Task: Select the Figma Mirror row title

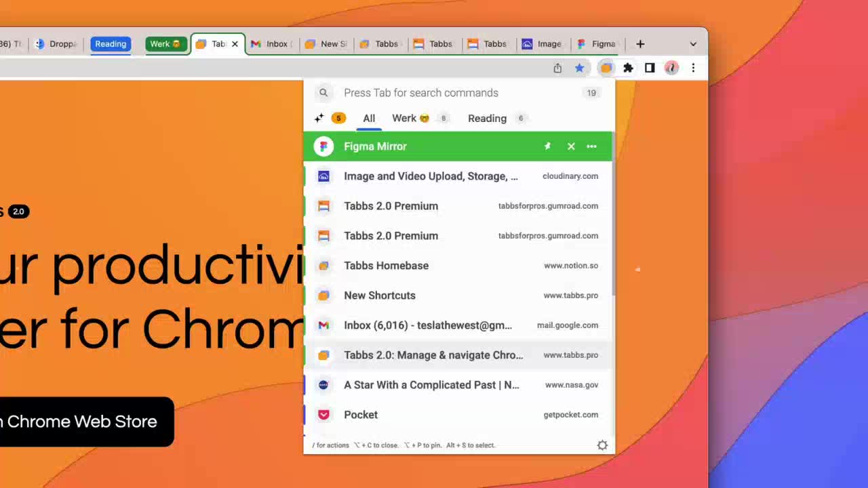Action: tap(375, 146)
